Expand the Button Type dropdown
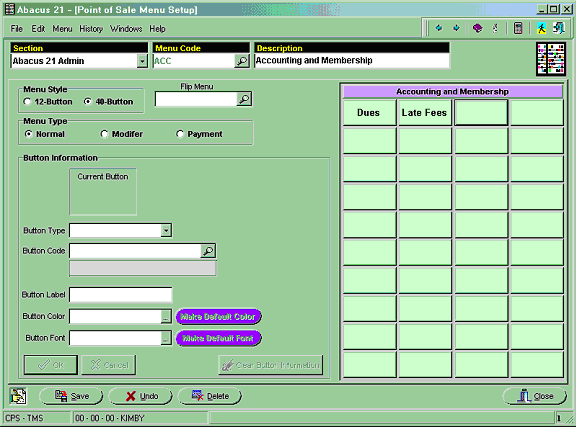 point(166,230)
